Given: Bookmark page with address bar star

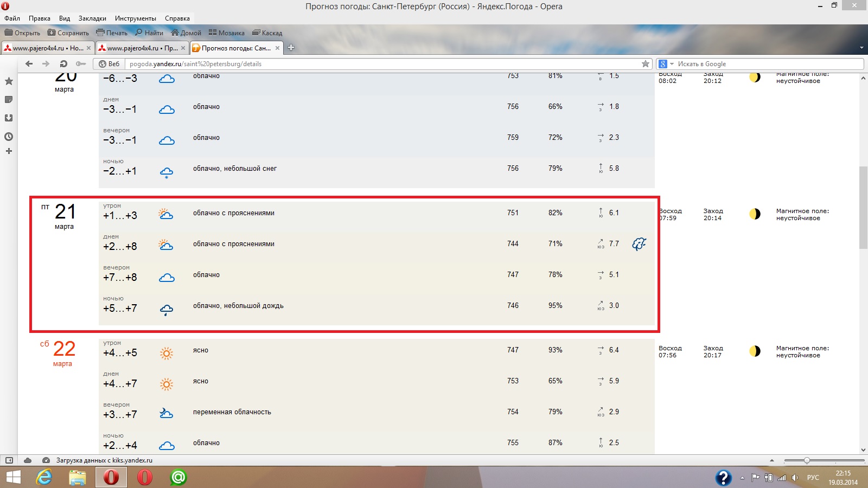Looking at the screenshot, I should [645, 64].
